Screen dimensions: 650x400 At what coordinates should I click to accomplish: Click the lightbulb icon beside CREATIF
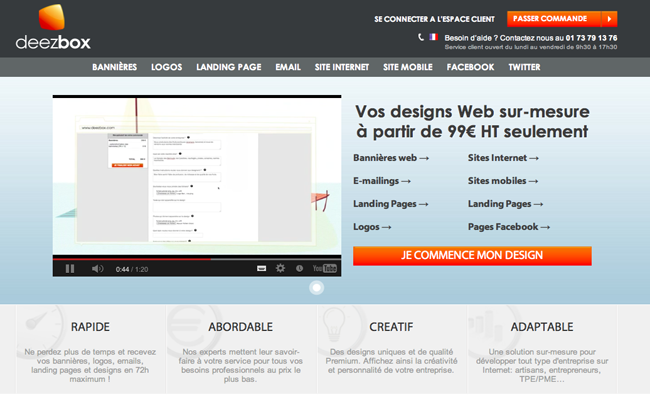[x=334, y=325]
